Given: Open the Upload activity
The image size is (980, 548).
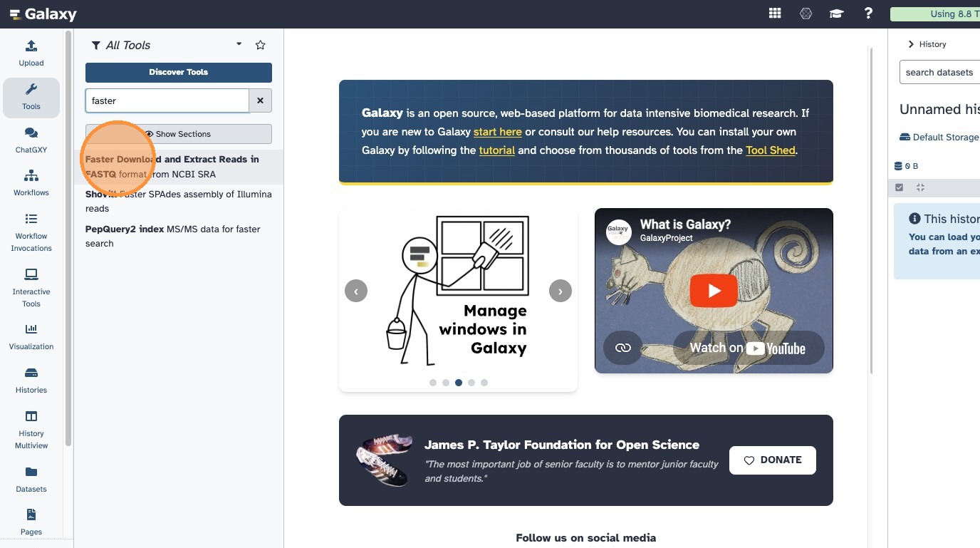Looking at the screenshot, I should [x=31, y=53].
